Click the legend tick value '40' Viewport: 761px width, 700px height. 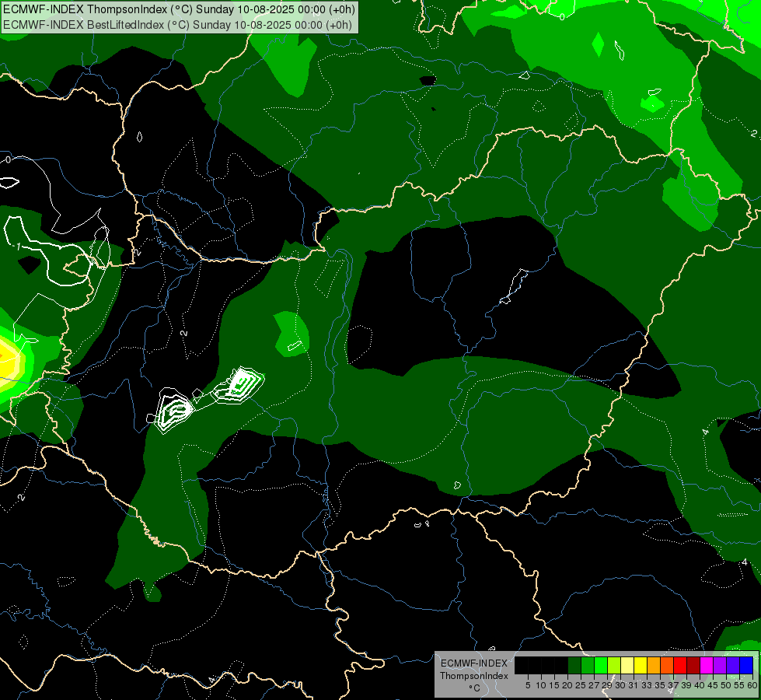tap(700, 685)
